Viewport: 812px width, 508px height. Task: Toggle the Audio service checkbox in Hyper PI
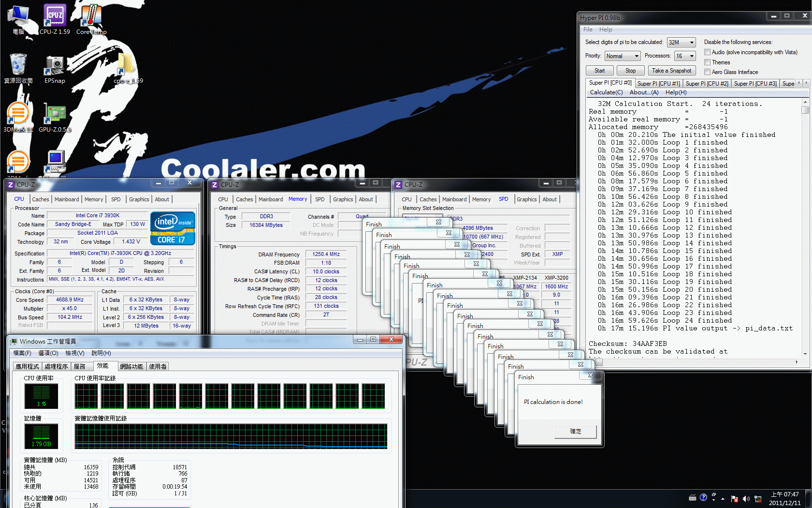[x=707, y=52]
